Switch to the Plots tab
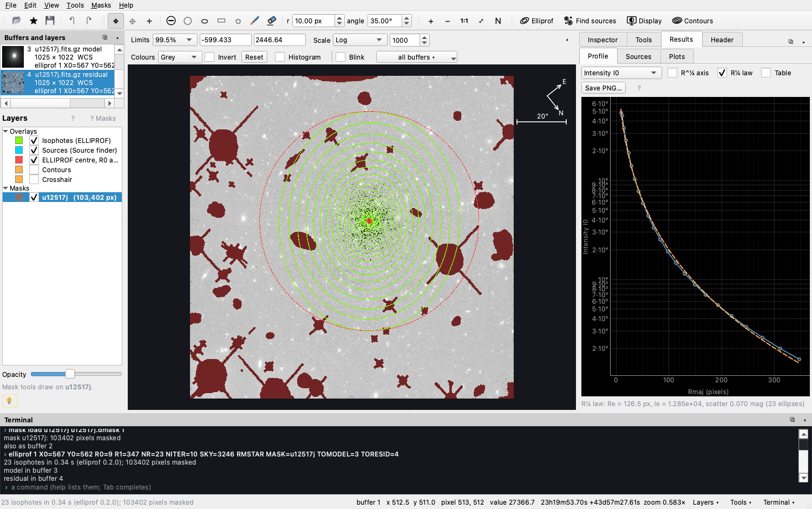Image resolution: width=812 pixels, height=509 pixels. pos(677,56)
